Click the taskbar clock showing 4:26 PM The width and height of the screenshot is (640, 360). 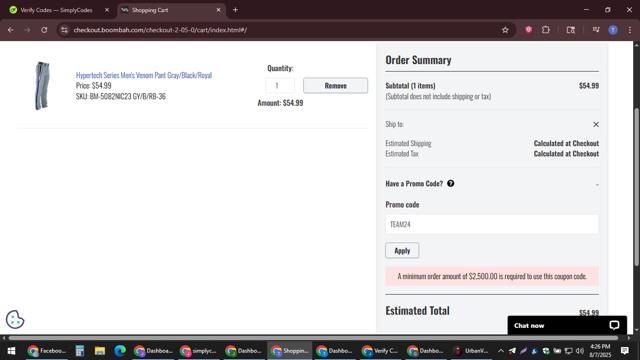point(600,351)
